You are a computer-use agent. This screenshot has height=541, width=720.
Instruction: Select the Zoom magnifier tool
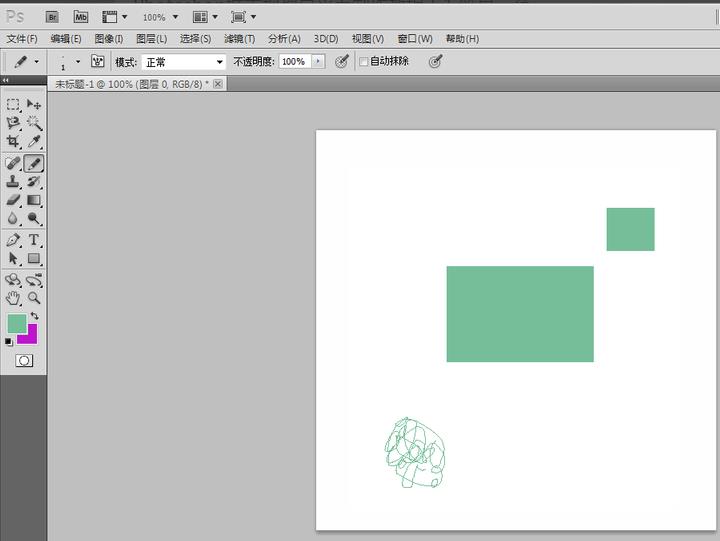coord(34,298)
